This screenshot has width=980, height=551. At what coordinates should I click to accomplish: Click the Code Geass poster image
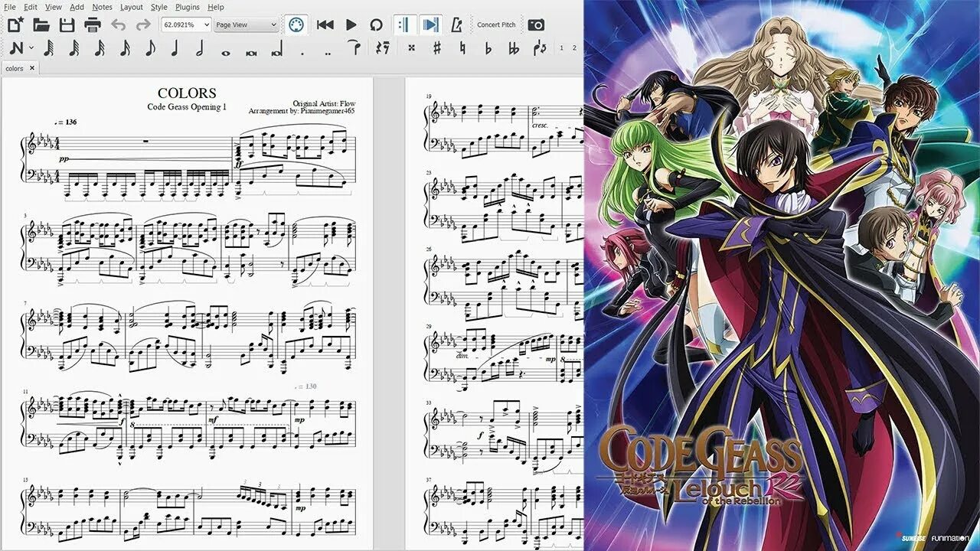pos(782,275)
